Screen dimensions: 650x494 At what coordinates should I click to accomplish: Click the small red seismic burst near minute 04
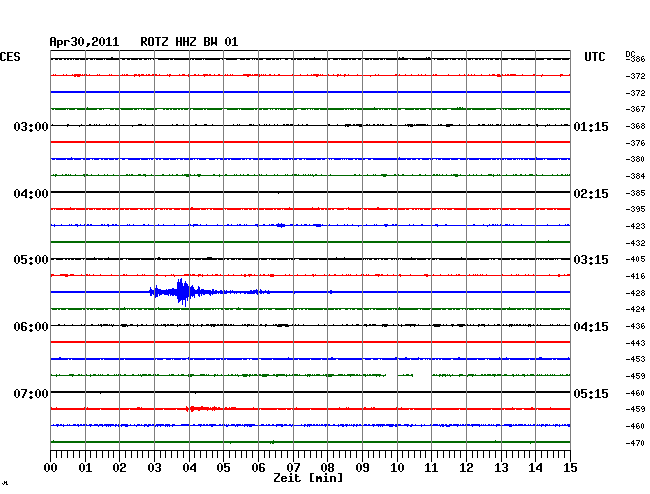203,409
